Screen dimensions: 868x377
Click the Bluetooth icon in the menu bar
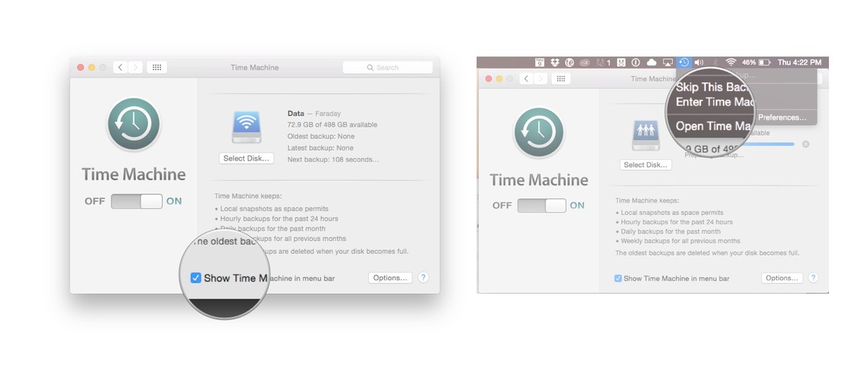tap(715, 63)
